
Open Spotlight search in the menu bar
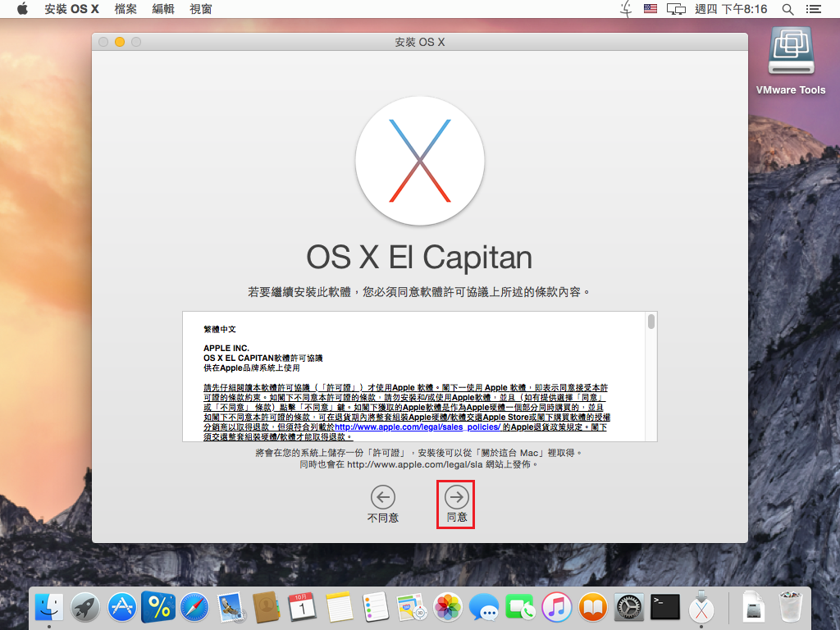pyautogui.click(x=787, y=9)
